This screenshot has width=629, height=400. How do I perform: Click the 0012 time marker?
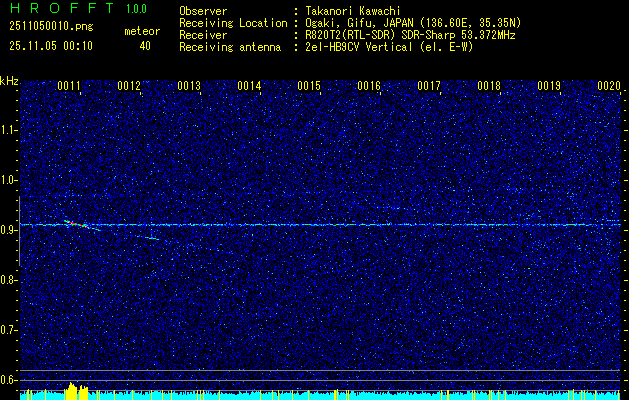tap(129, 86)
